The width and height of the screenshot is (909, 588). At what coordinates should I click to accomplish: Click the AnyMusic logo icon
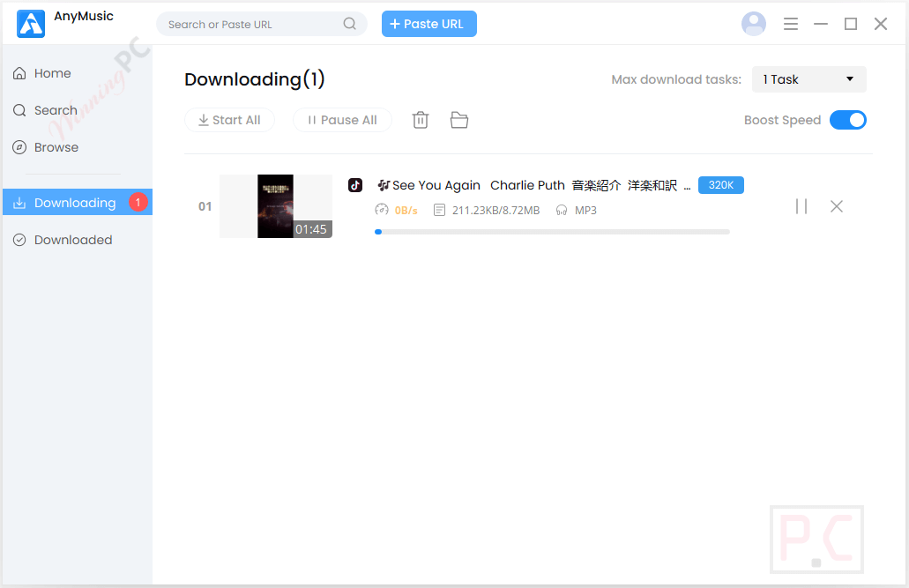(x=31, y=24)
